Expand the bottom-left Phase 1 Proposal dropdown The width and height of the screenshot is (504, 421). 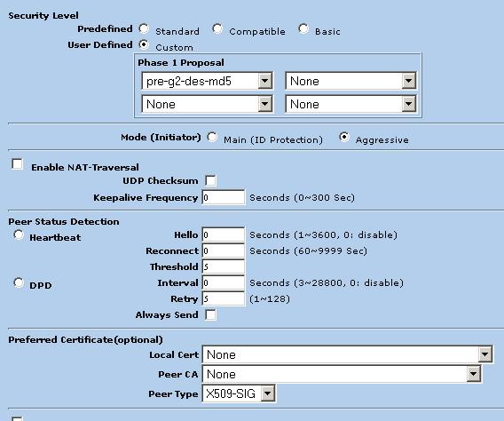coord(207,104)
